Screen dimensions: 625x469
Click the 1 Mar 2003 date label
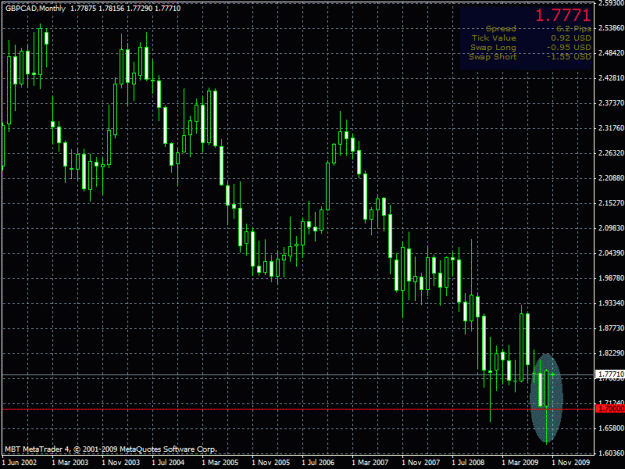[x=70, y=462]
